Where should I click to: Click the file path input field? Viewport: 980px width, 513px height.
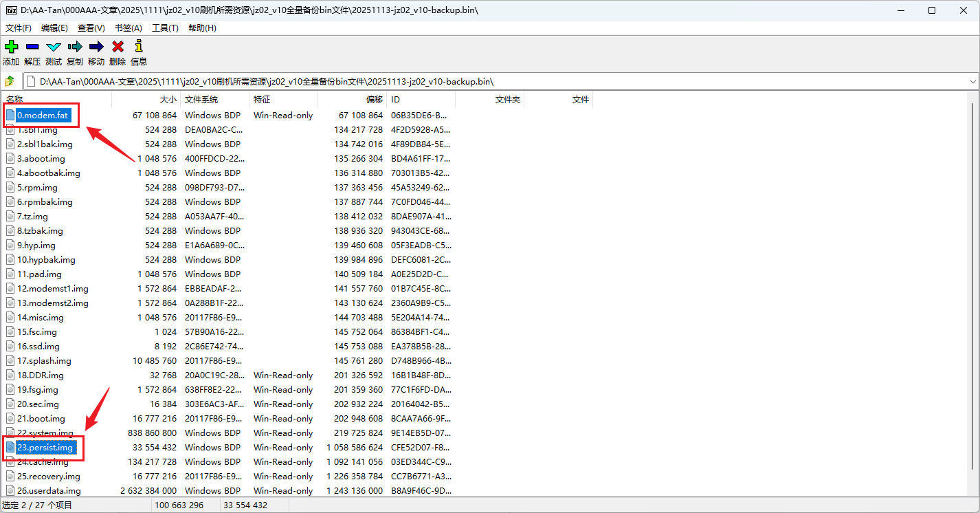pos(481,81)
